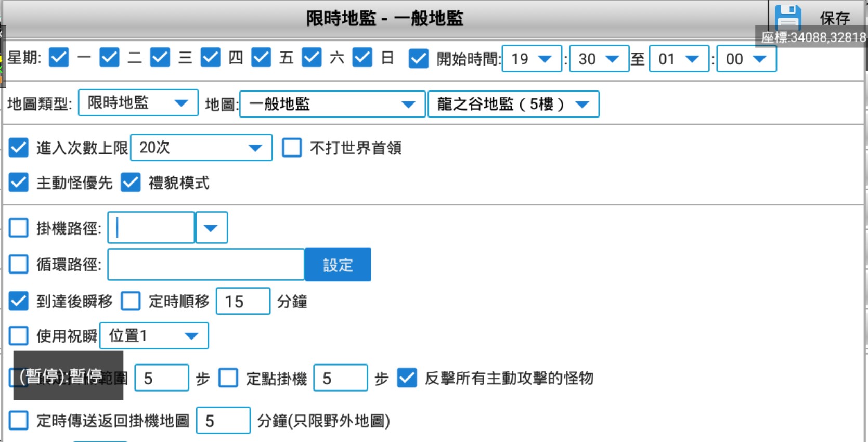
Task: Toggle the 到達後瞬移 checkbox
Action: pyautogui.click(x=19, y=301)
